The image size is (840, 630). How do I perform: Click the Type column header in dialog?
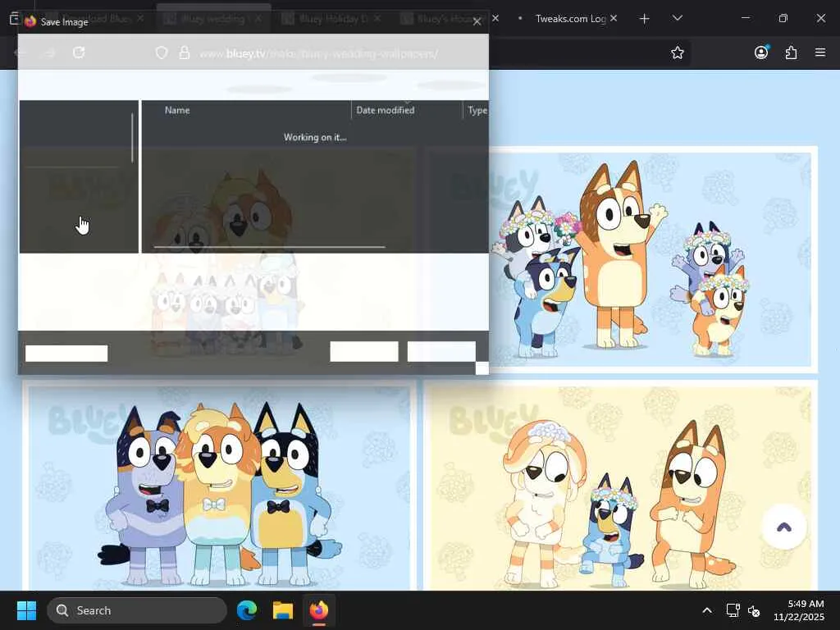477,110
